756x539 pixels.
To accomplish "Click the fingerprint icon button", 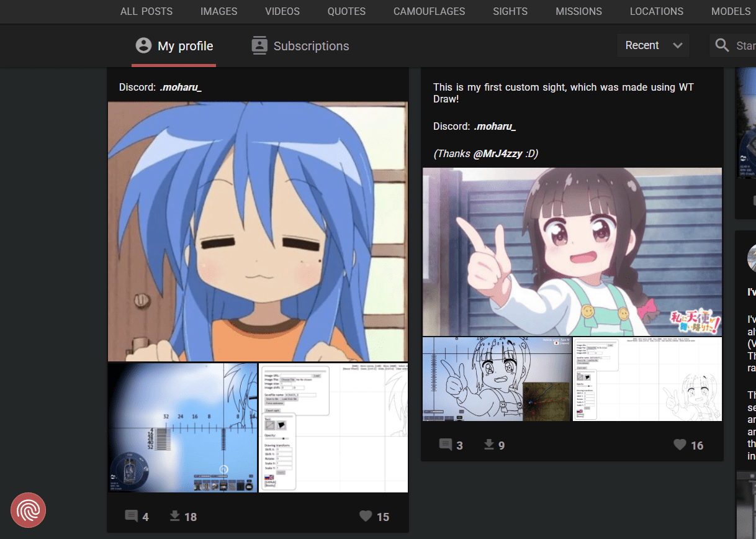I will (x=28, y=510).
